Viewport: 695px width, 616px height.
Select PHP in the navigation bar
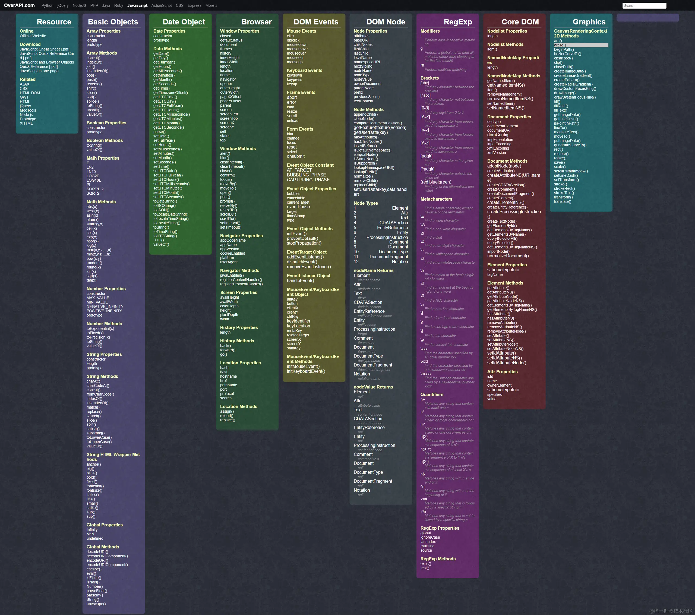tap(94, 5)
